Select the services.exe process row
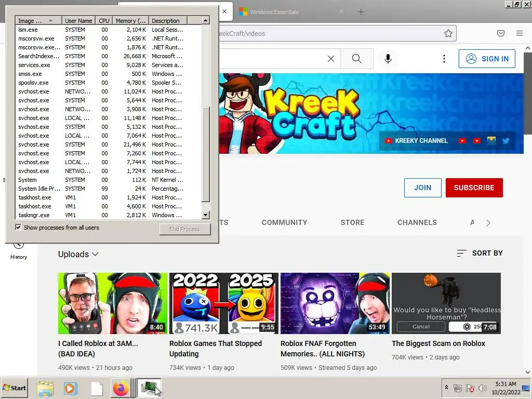This screenshot has width=532, height=399. point(109,65)
